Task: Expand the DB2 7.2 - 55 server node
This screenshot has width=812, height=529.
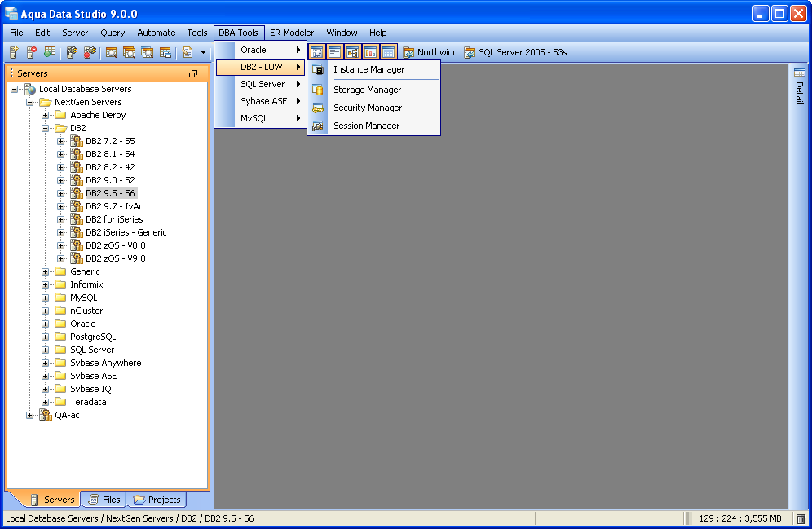Action: pyautogui.click(x=60, y=141)
